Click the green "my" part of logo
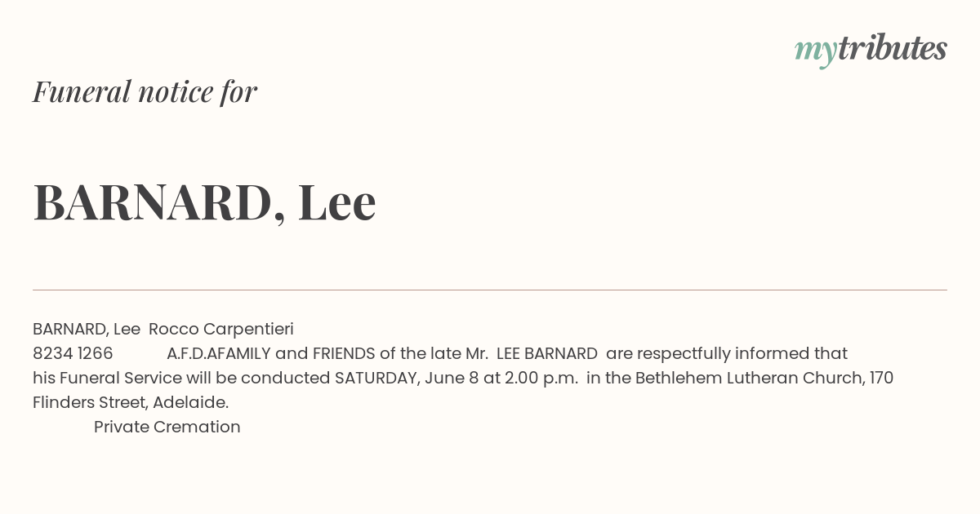This screenshot has height=514, width=980. click(x=816, y=53)
